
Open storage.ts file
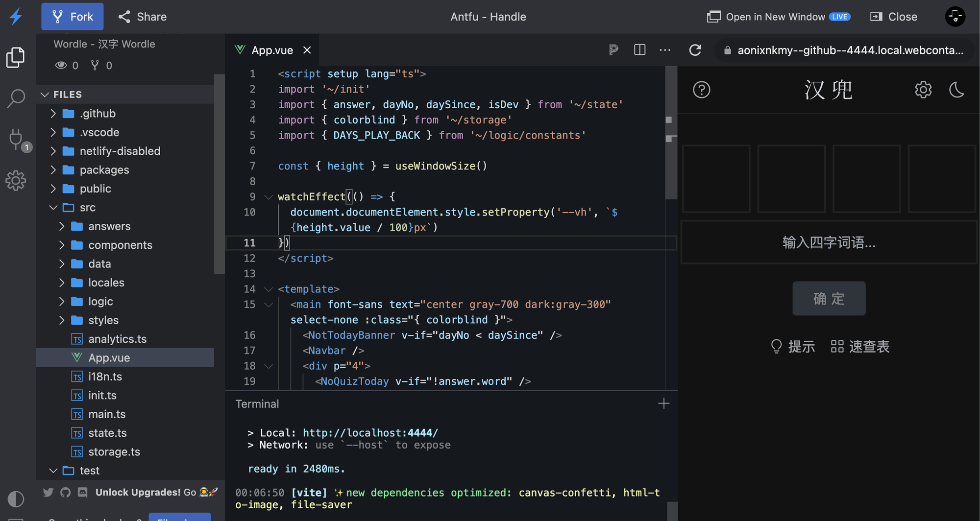(125, 452)
